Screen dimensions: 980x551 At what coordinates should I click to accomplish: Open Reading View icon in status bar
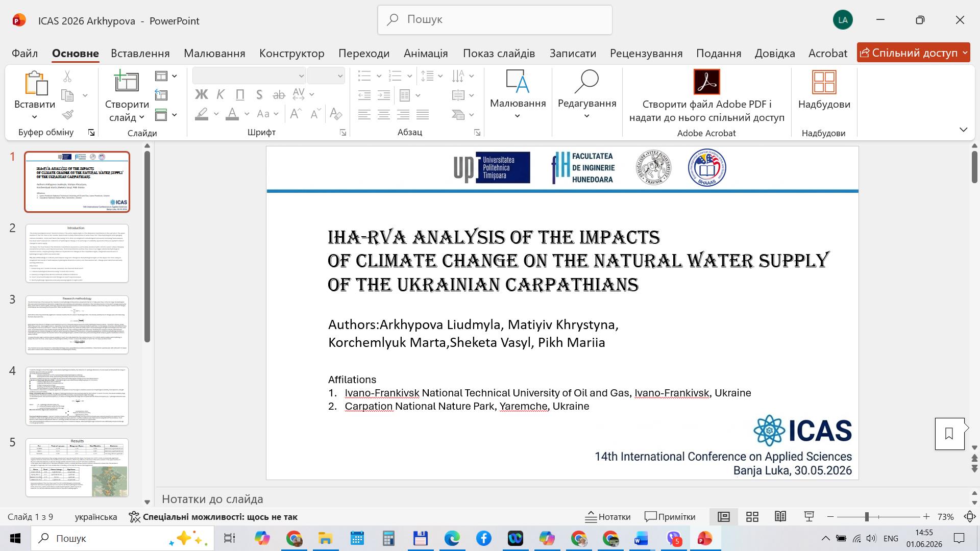point(780,517)
